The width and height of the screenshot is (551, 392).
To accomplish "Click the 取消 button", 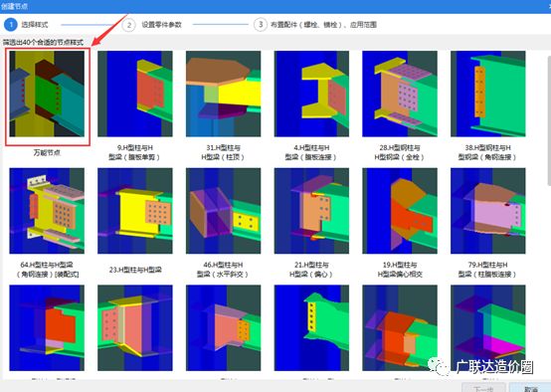I will 530,388.
